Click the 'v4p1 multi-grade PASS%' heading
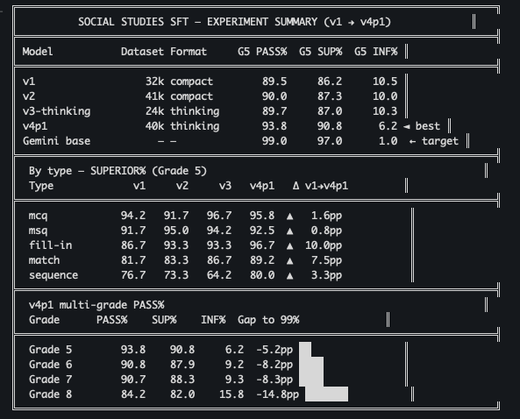The width and height of the screenshot is (520, 419). (x=96, y=305)
